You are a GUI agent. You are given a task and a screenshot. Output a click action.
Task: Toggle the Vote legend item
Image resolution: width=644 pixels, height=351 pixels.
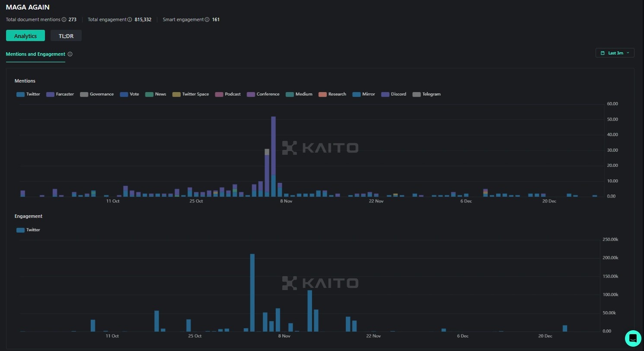(130, 94)
